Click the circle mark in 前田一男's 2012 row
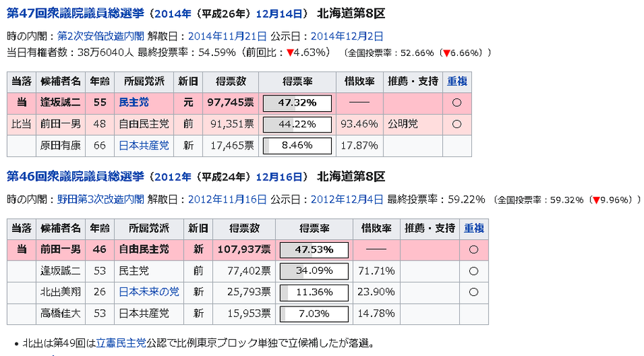This screenshot has width=644, height=356. click(473, 250)
